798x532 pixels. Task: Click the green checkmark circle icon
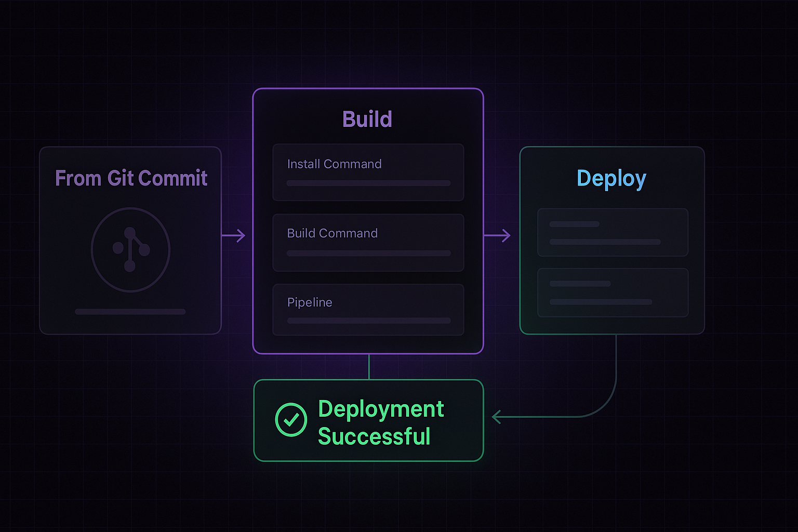(291, 420)
